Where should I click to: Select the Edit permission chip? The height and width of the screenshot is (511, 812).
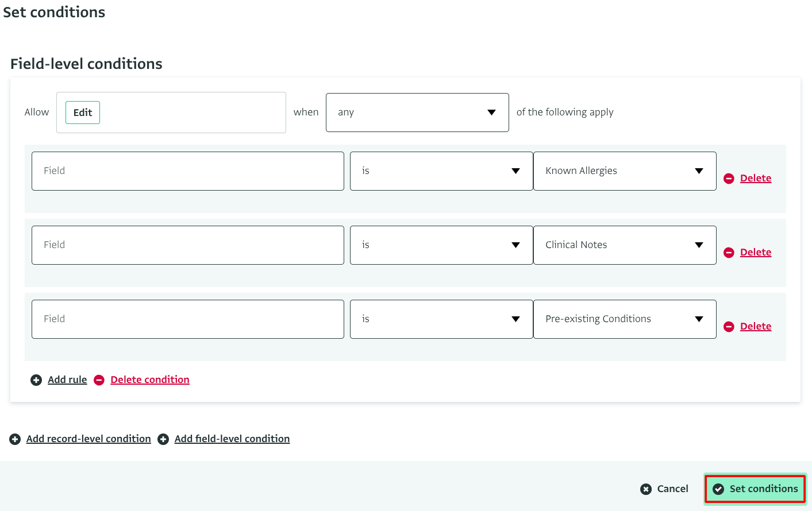[x=83, y=113]
